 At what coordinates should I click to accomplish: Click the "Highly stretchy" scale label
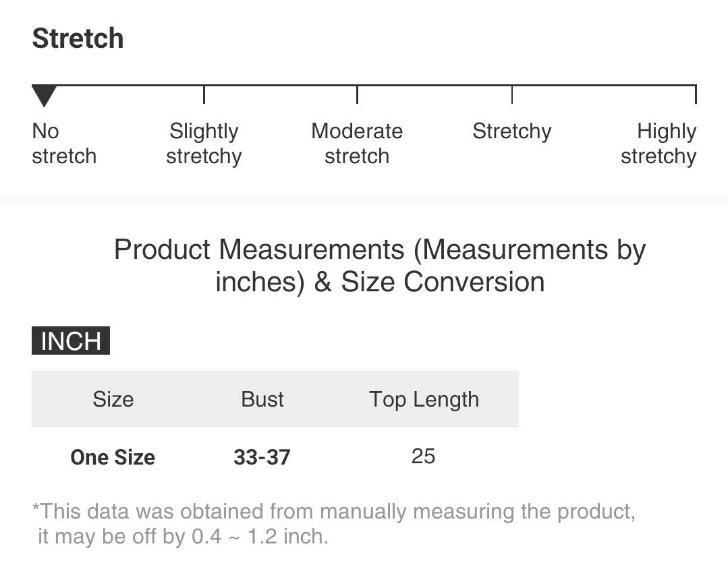(x=659, y=144)
